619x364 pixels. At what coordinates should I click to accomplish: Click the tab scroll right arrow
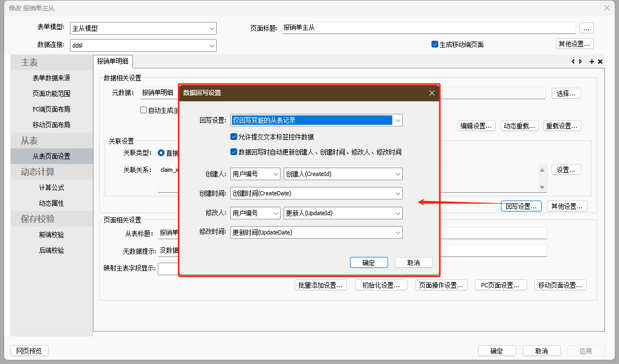coord(580,62)
